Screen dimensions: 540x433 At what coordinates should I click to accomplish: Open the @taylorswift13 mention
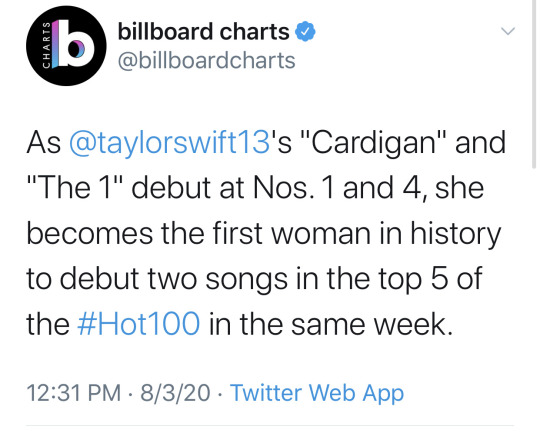pyautogui.click(x=170, y=143)
